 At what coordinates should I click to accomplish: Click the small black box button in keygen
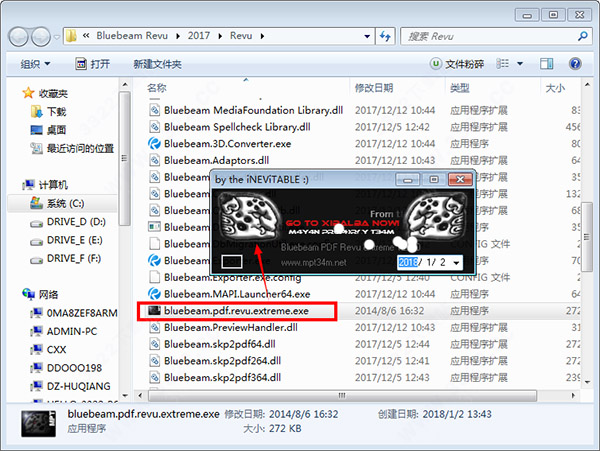[232, 262]
